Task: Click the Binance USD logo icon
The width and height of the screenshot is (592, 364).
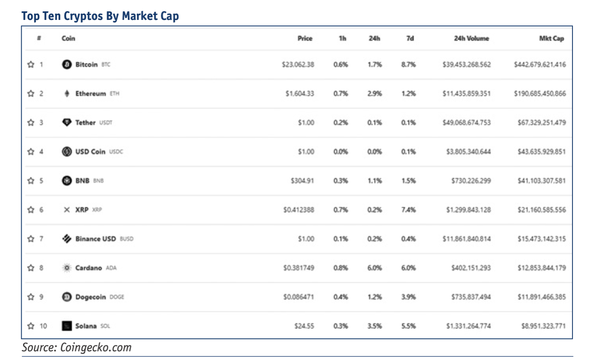Action: coord(67,239)
